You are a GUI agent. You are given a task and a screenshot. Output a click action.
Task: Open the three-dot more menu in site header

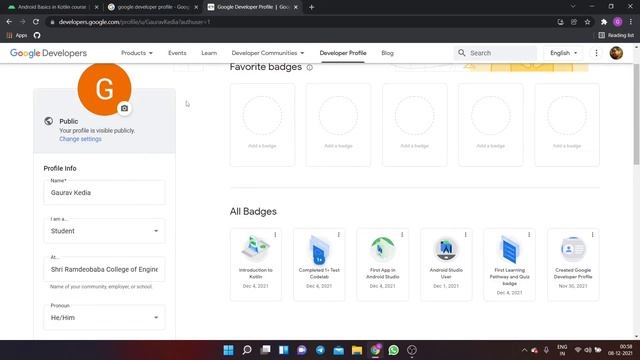tap(596, 53)
